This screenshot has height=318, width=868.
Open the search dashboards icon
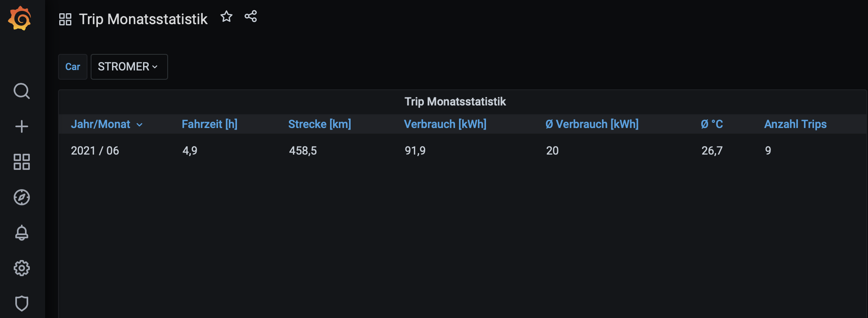(22, 91)
